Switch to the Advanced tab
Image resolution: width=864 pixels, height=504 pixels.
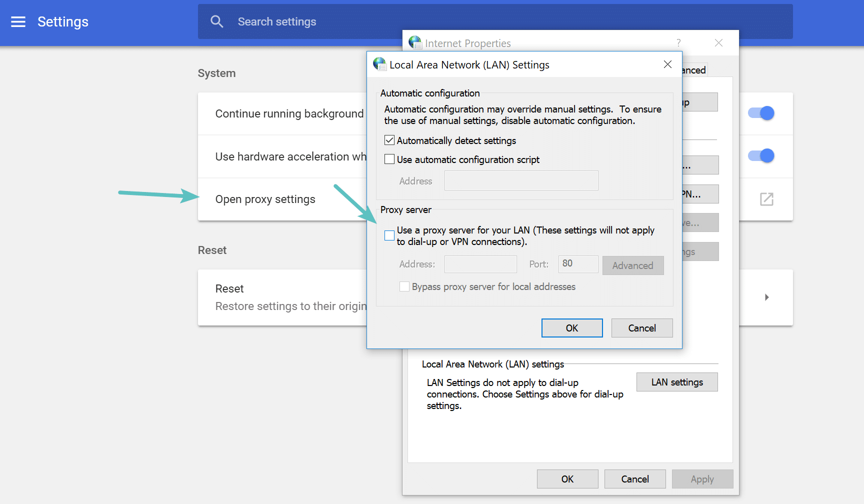coord(692,69)
